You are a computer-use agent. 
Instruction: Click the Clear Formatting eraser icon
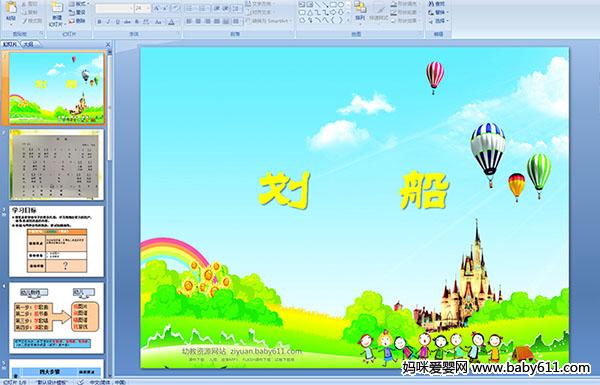coord(176,8)
